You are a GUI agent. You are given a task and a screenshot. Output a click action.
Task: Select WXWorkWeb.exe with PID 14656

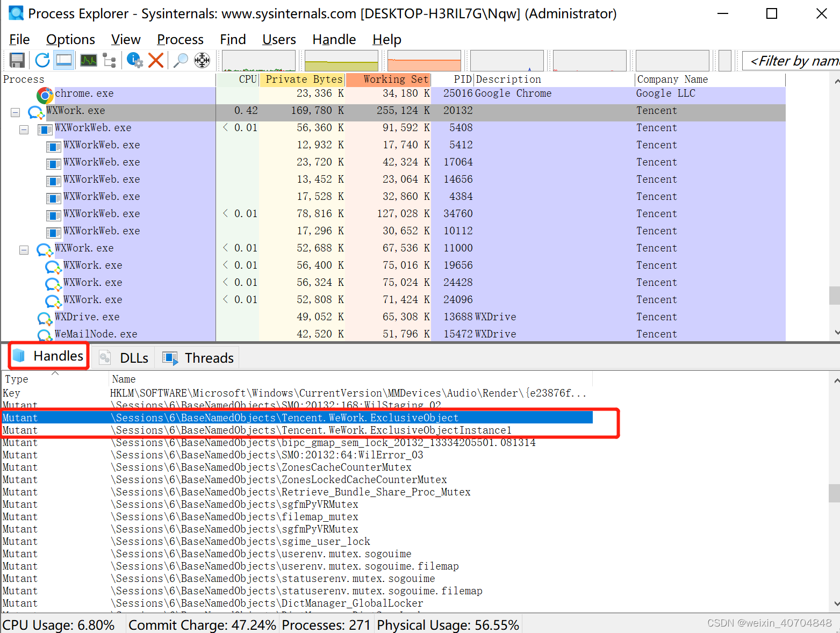pos(393,179)
